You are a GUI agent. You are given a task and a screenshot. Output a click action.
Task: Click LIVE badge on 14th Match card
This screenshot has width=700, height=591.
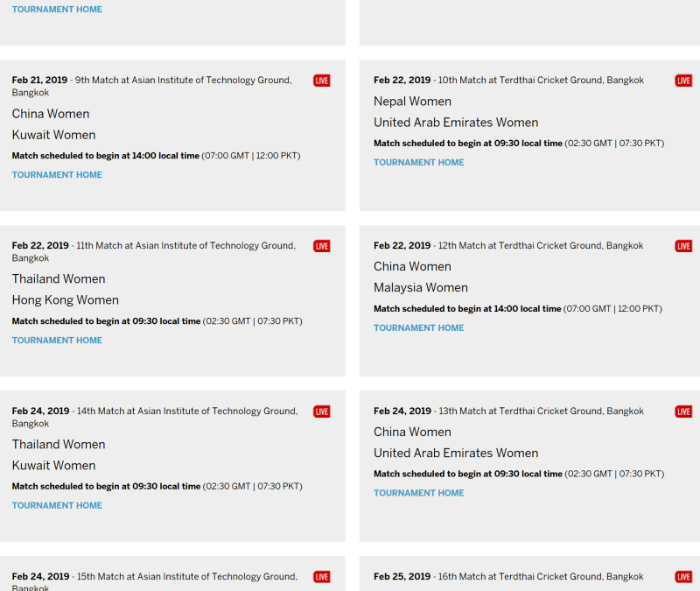click(x=321, y=412)
